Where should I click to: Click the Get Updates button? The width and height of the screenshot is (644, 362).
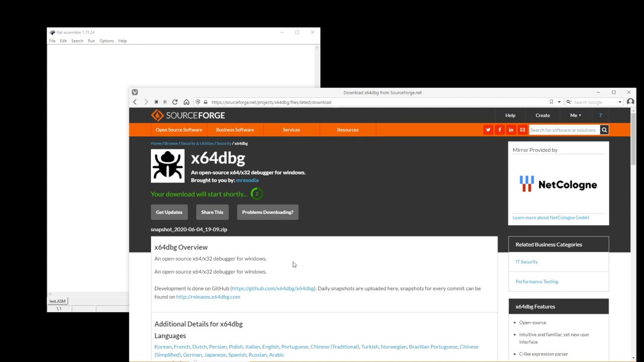[x=169, y=212]
